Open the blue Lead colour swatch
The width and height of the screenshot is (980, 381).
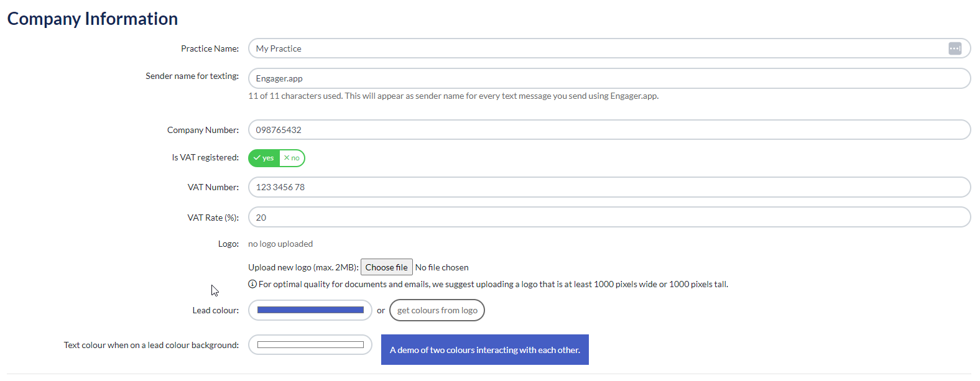click(x=310, y=310)
